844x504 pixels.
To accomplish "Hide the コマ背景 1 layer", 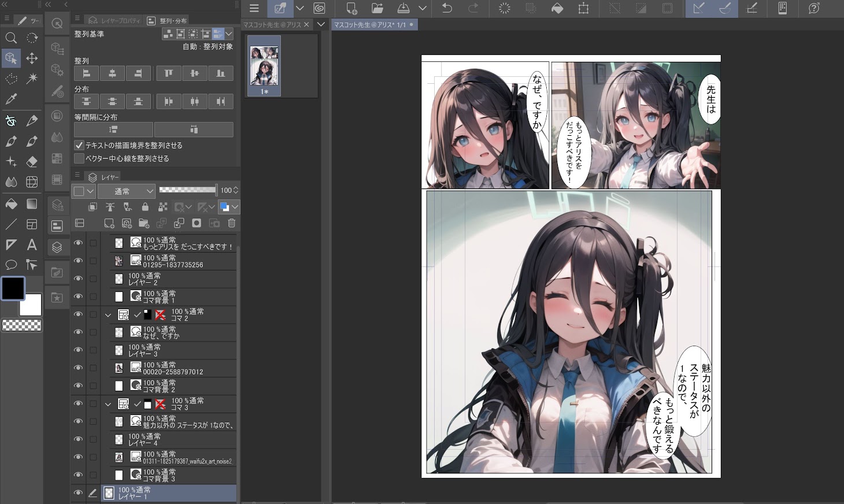I will pyautogui.click(x=78, y=297).
